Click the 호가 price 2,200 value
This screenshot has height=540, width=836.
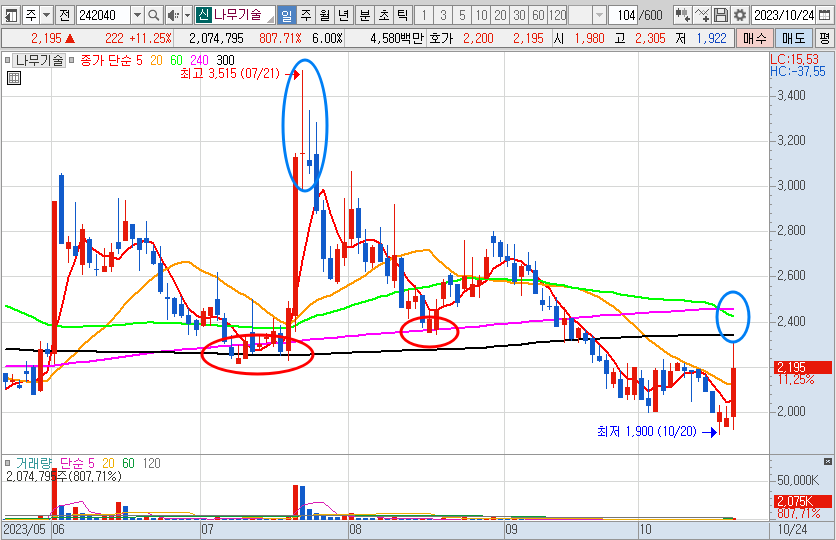(478, 38)
